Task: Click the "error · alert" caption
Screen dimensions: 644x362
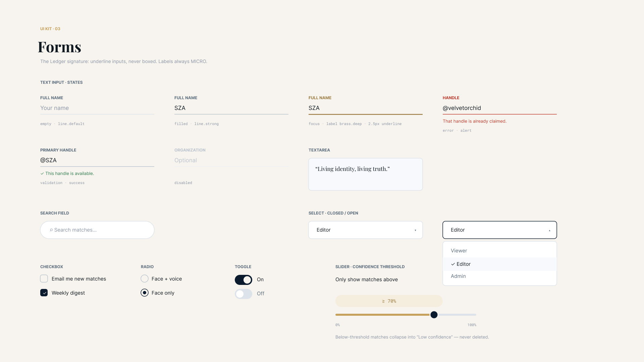Action: point(457,131)
